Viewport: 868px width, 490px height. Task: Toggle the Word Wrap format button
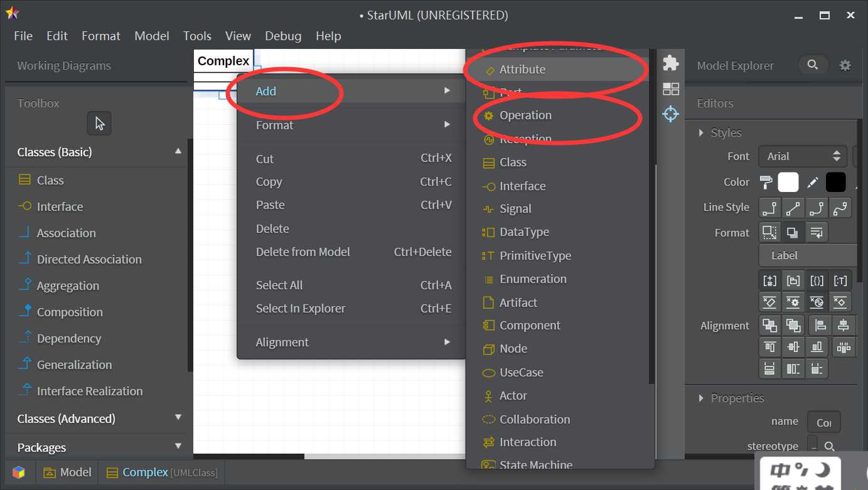[817, 232]
